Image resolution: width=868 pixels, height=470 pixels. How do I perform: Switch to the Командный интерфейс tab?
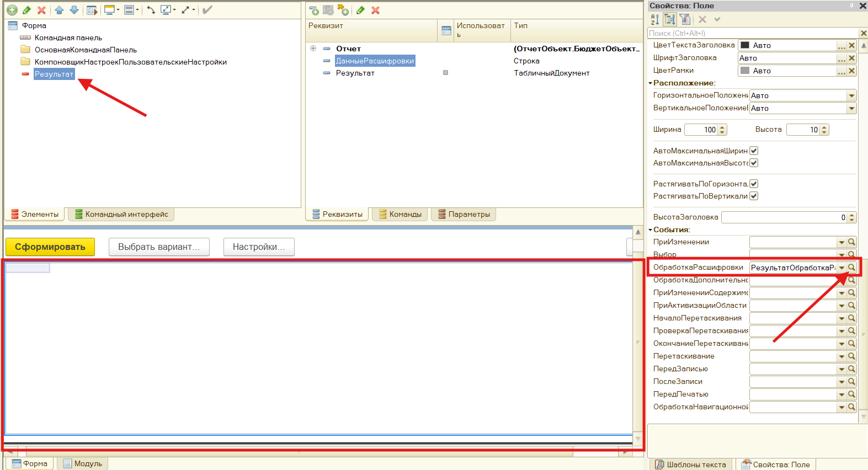click(x=121, y=214)
